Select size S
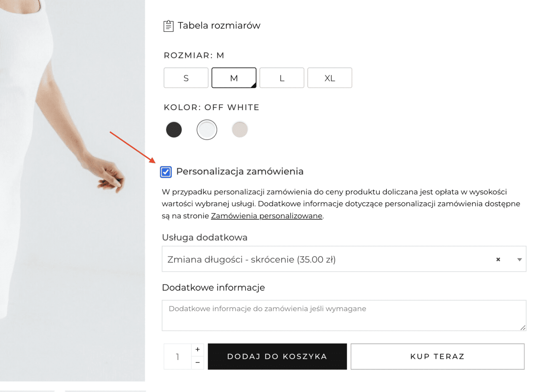 click(x=186, y=78)
